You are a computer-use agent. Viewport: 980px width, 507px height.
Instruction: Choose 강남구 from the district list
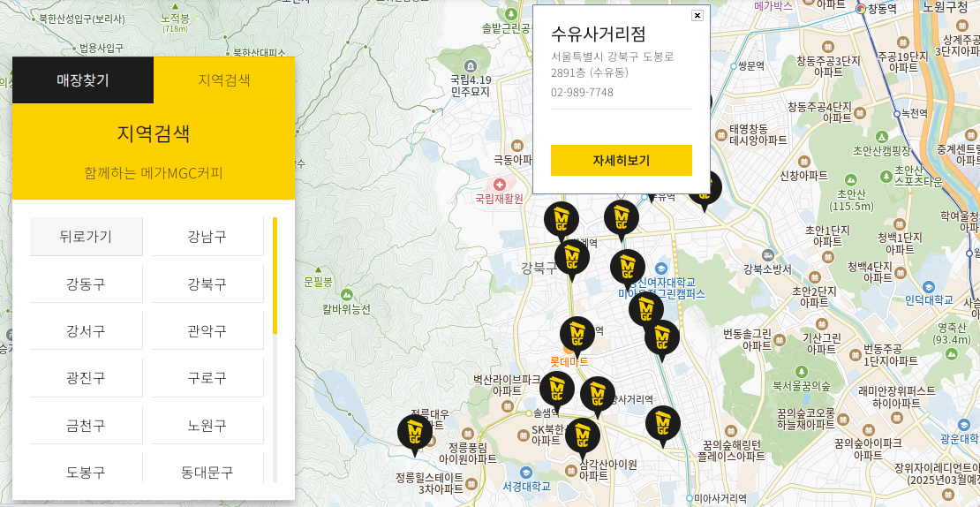[207, 237]
